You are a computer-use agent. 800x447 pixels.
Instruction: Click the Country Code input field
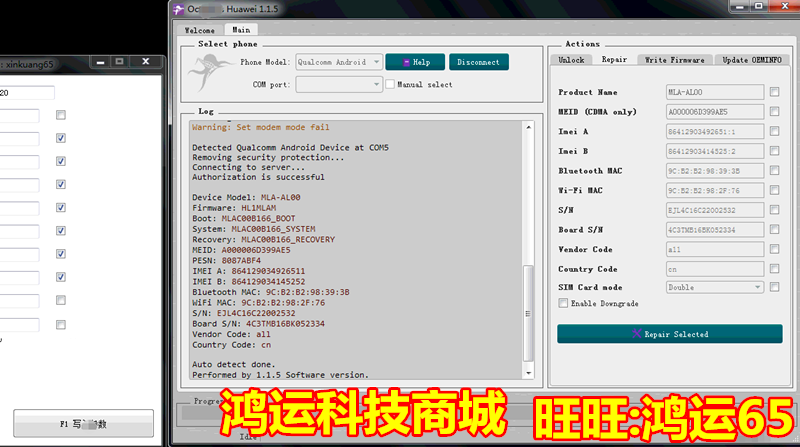click(x=715, y=269)
